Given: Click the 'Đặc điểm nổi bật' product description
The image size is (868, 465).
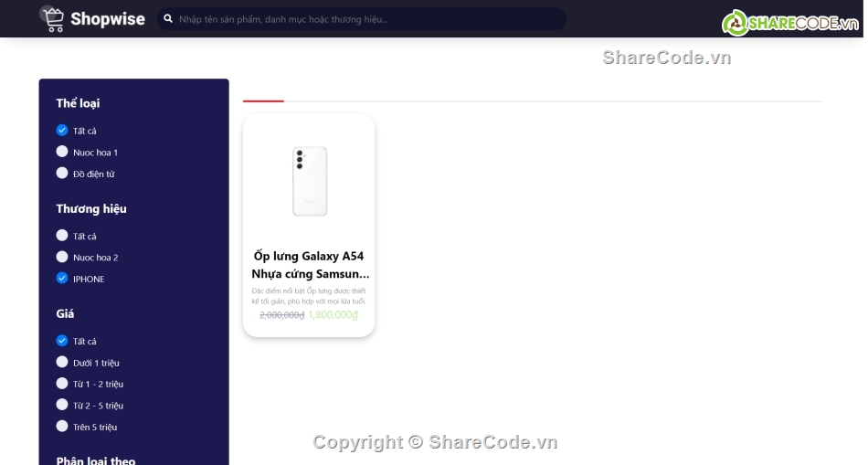Looking at the screenshot, I should tap(309, 296).
